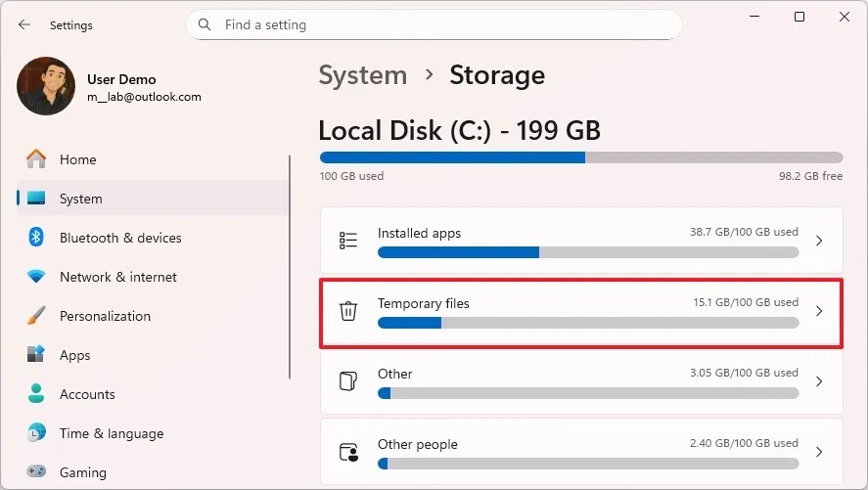This screenshot has width=868, height=490.
Task: Click the Gaming controller icon
Action: point(36,471)
